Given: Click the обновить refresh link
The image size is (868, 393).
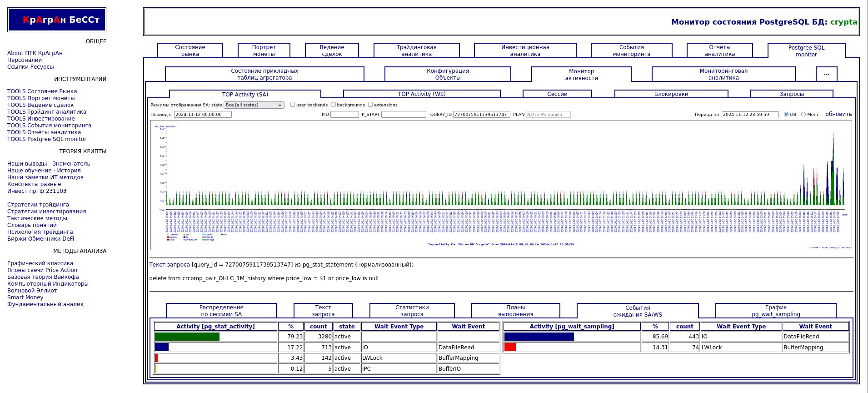Looking at the screenshot, I should click(x=838, y=114).
